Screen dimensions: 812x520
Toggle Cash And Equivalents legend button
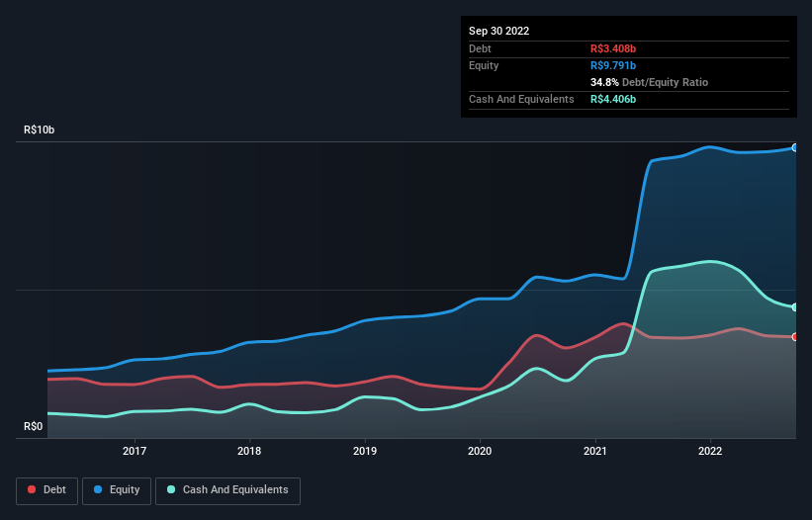[227, 490]
